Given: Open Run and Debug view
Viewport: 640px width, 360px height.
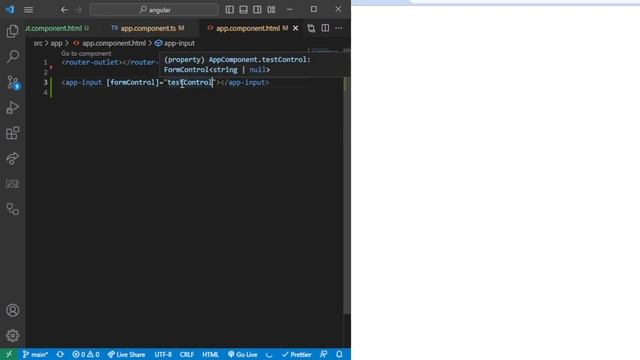Looking at the screenshot, I should click(12, 107).
